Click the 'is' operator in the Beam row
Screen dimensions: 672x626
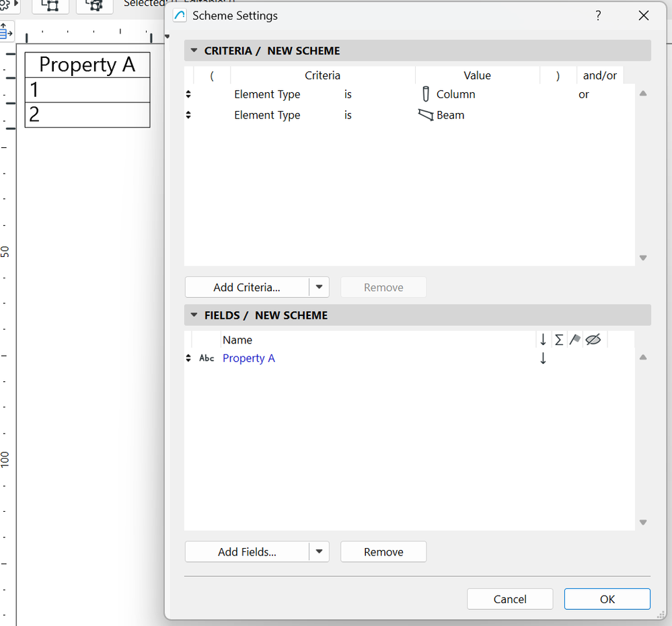pos(348,115)
